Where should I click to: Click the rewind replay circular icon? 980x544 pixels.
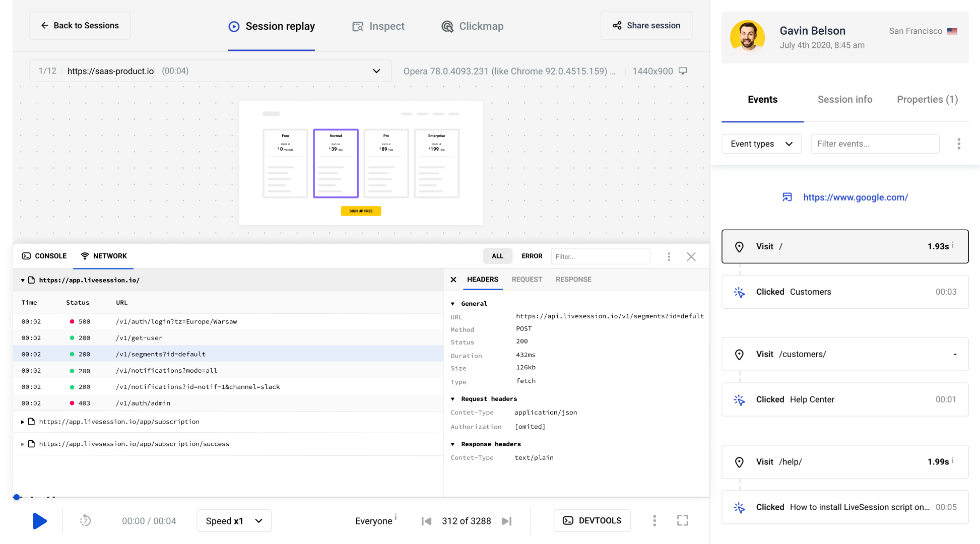[x=85, y=520]
